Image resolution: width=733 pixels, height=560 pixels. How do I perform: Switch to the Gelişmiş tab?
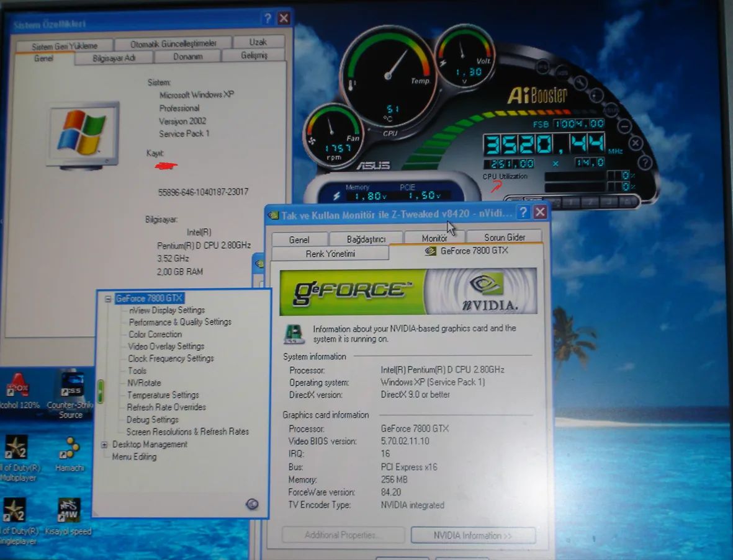point(254,55)
